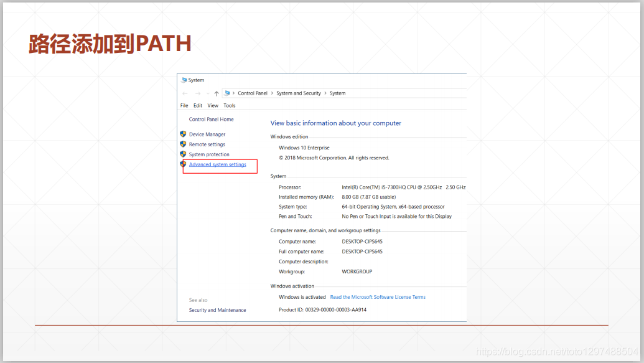Read the Microsoft Software License Terms
Image resolution: width=644 pixels, height=363 pixels.
[378, 297]
